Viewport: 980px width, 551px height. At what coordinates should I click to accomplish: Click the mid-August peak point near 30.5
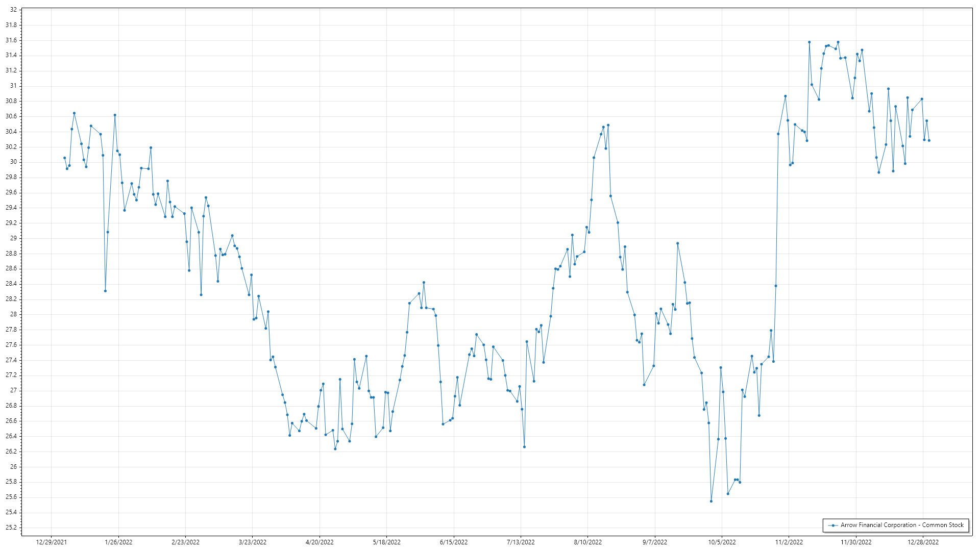[x=608, y=125]
